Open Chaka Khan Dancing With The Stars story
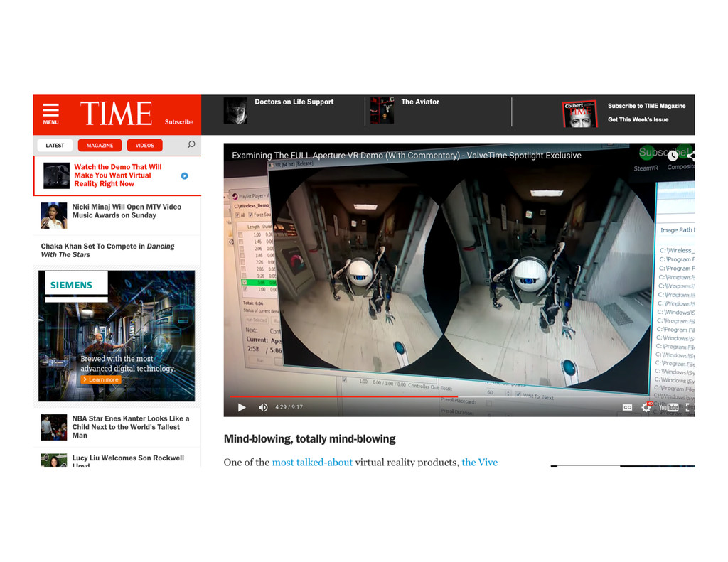Viewport: 728px width, 562px height. (108, 251)
